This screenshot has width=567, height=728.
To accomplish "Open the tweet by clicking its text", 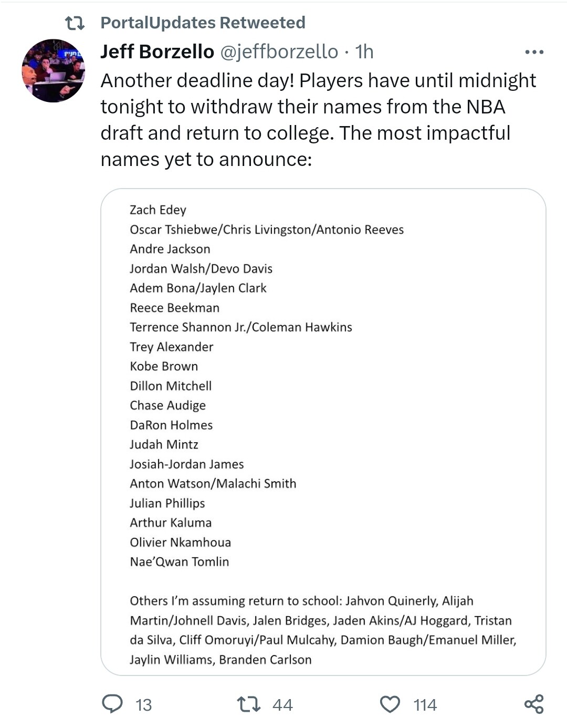I will point(318,120).
